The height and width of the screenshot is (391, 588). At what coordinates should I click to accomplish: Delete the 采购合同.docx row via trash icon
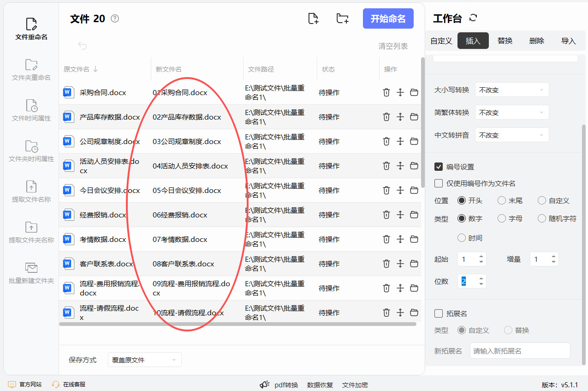point(386,92)
